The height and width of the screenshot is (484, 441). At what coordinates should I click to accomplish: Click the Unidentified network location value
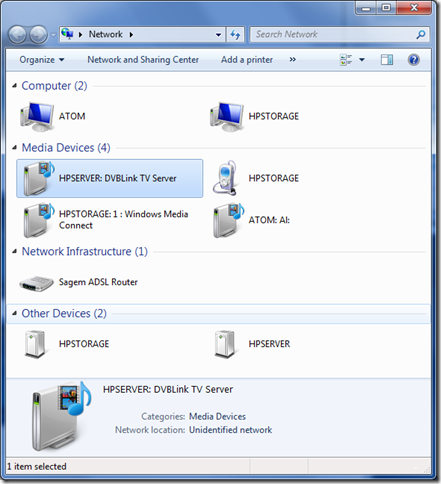[x=231, y=430]
